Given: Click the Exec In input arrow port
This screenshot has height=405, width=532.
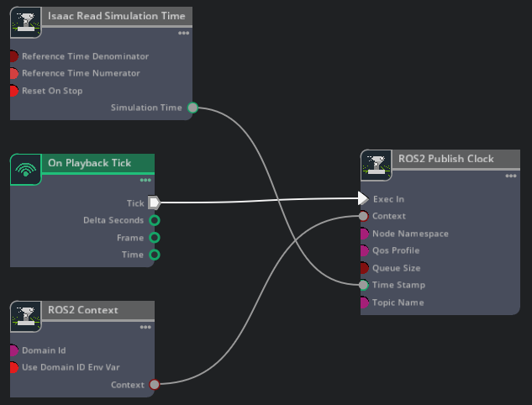Looking at the screenshot, I should pyautogui.click(x=363, y=198).
